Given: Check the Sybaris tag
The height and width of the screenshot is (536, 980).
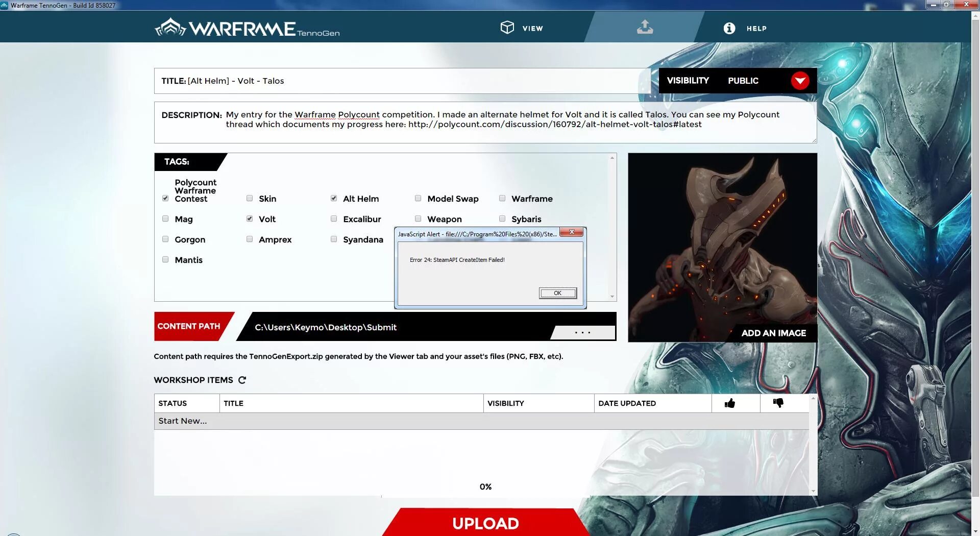Looking at the screenshot, I should [502, 218].
